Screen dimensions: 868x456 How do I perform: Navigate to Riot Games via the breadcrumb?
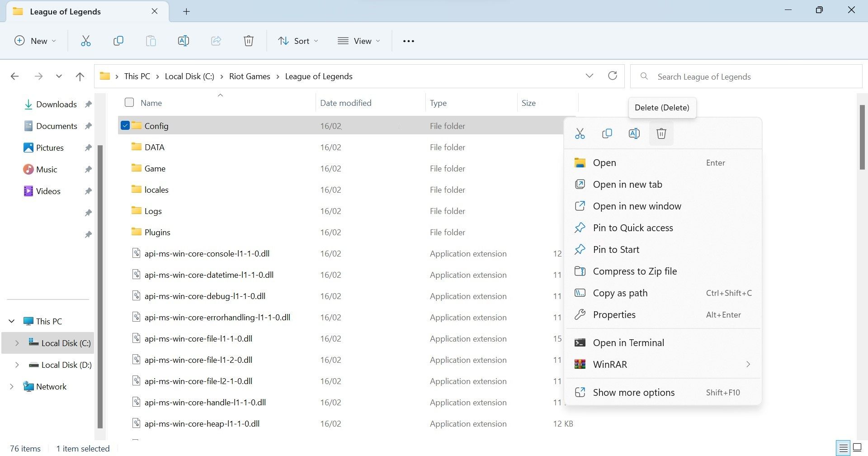249,76
